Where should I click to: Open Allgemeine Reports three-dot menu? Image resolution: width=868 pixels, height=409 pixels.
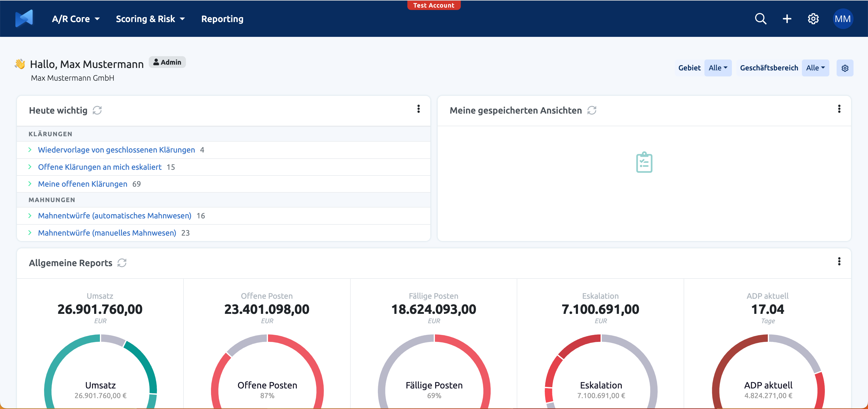click(x=839, y=261)
